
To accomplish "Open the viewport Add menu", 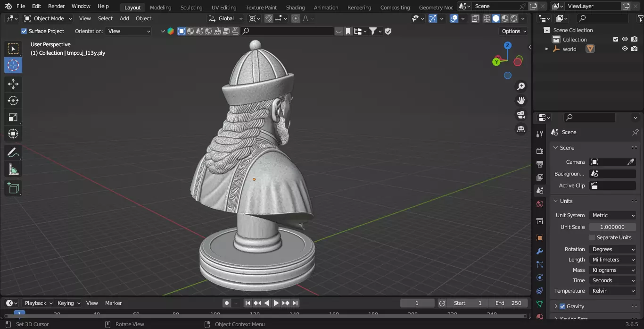I will (124, 18).
